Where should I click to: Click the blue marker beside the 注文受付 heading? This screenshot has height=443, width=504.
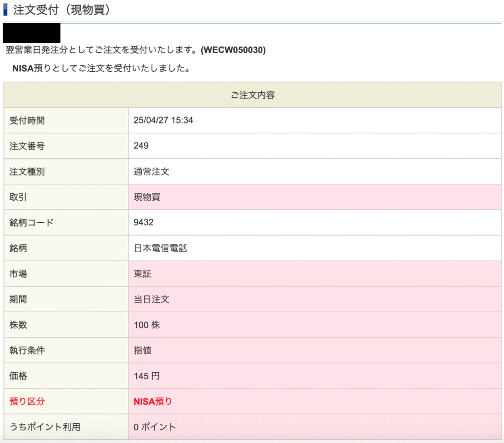[x=5, y=10]
